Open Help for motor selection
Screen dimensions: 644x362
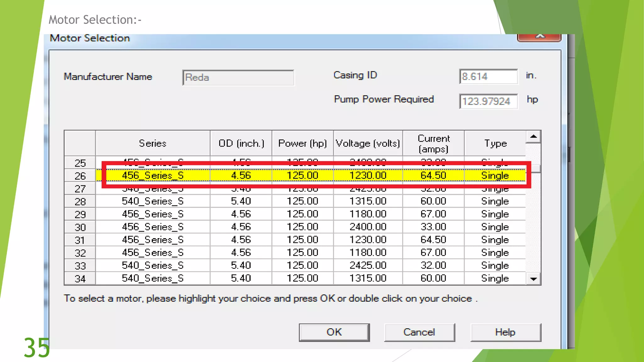tap(505, 332)
